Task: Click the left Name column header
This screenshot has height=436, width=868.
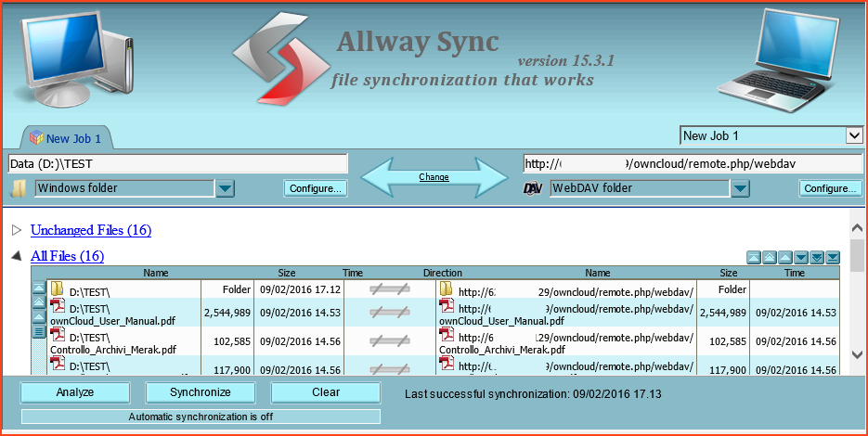Action: 156,273
